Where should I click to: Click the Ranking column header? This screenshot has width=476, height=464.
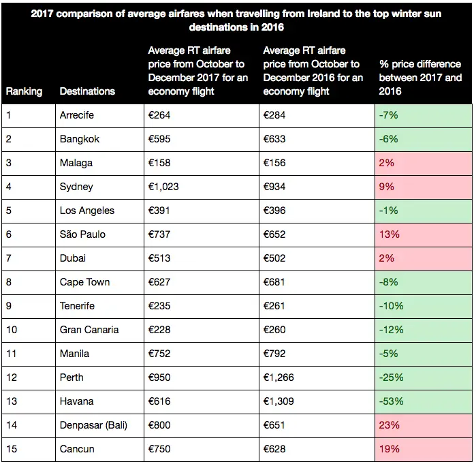click(x=24, y=91)
